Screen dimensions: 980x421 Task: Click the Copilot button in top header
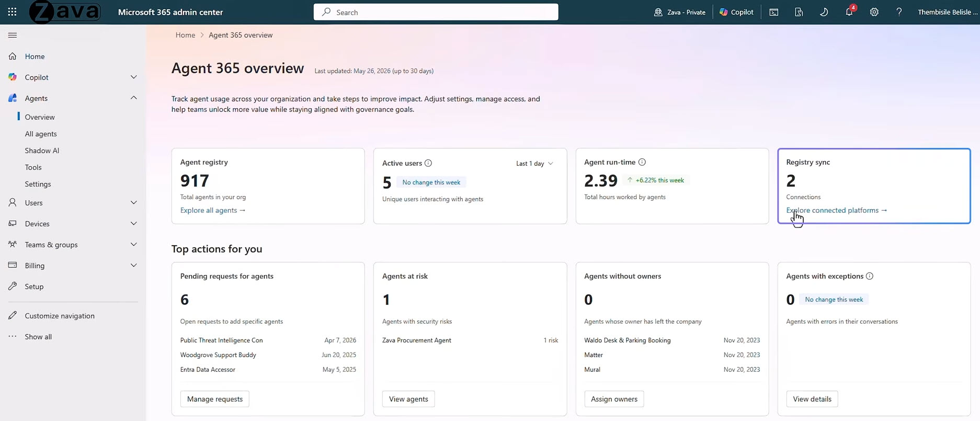(736, 12)
